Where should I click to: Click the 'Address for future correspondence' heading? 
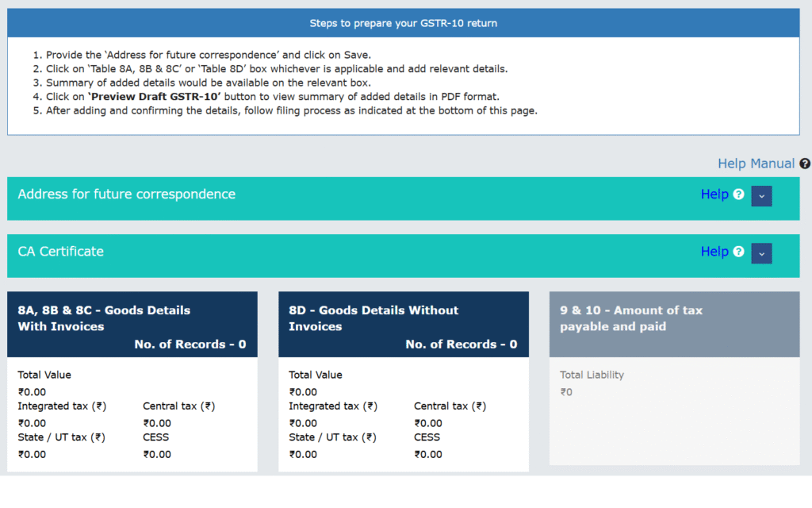127,194
